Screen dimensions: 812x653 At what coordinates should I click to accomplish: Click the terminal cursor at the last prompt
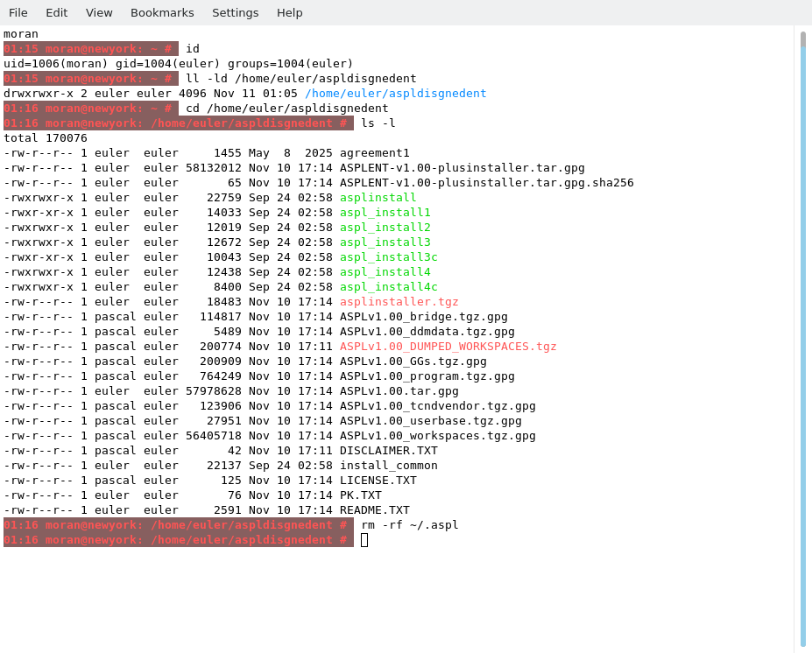(x=364, y=540)
